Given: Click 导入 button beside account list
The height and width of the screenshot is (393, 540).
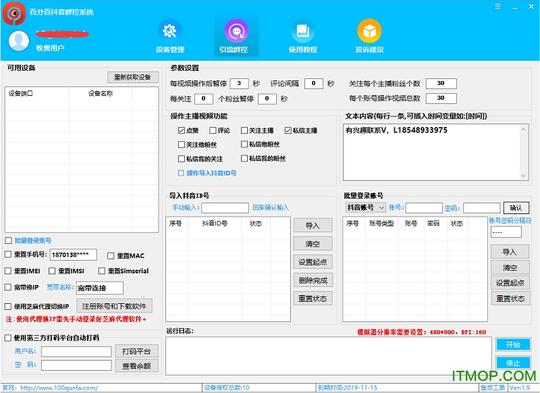Looking at the screenshot, I should point(510,252).
